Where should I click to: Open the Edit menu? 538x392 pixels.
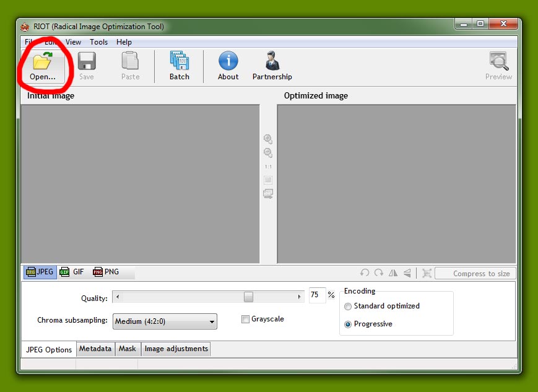pos(51,42)
